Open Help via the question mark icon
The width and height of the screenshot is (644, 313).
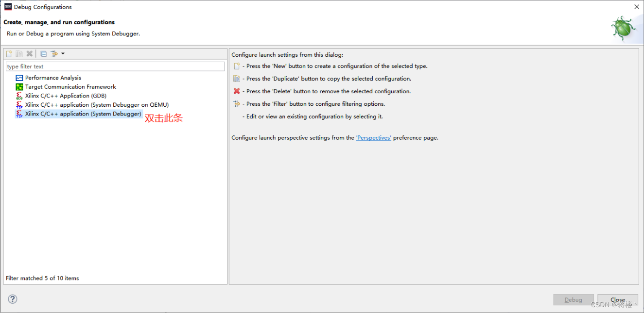(13, 299)
